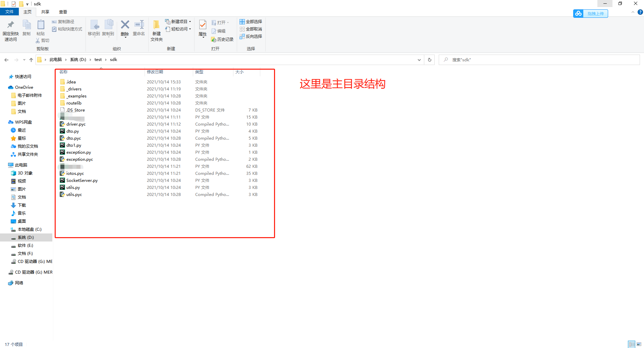The image size is (644, 348).
Task: Navigate to test via breadcrumb link
Action: tap(98, 60)
